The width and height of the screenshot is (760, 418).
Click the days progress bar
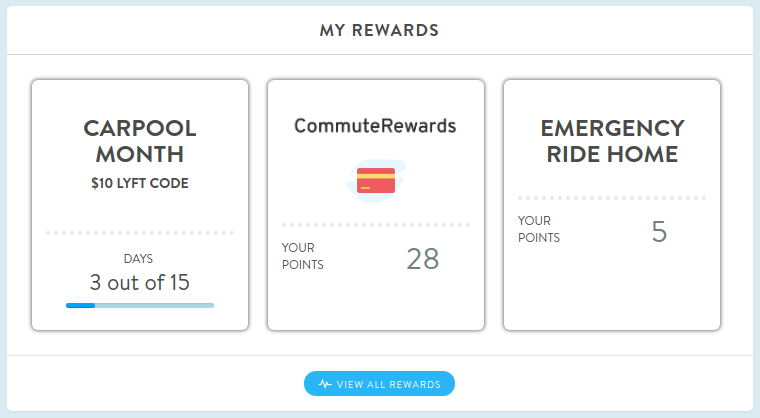pos(140,305)
